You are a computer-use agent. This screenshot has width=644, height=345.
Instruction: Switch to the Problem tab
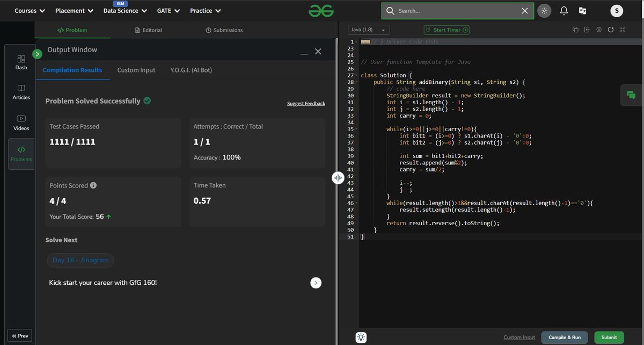72,30
